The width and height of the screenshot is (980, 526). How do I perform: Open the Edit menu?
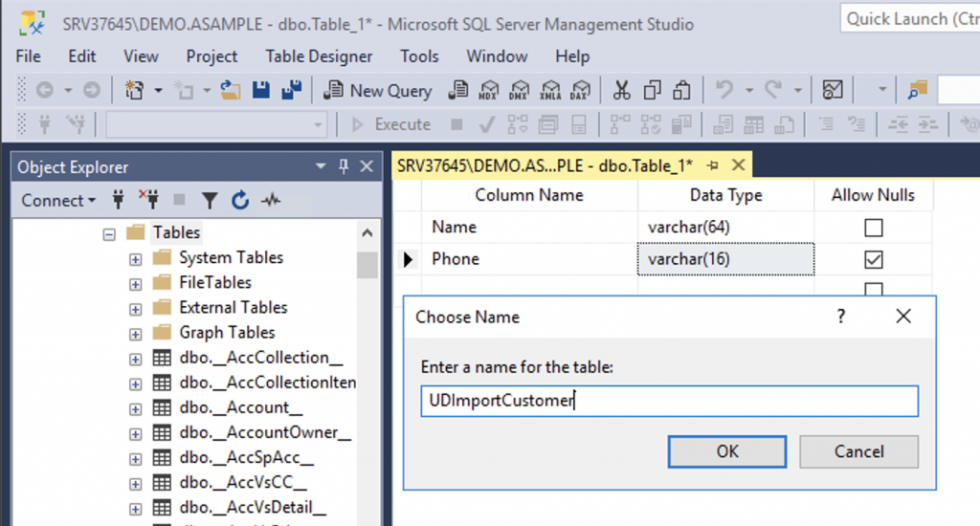pos(82,56)
